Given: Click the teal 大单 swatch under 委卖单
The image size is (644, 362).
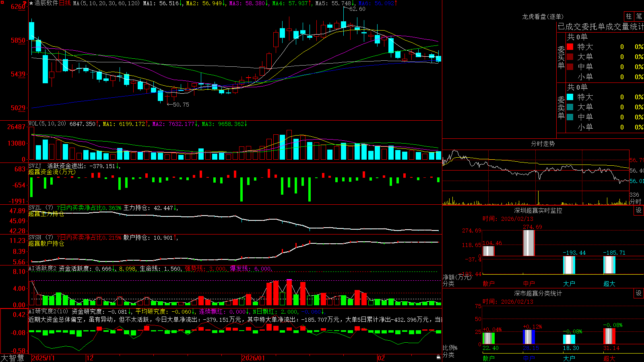Looking at the screenshot, I should 570,107.
